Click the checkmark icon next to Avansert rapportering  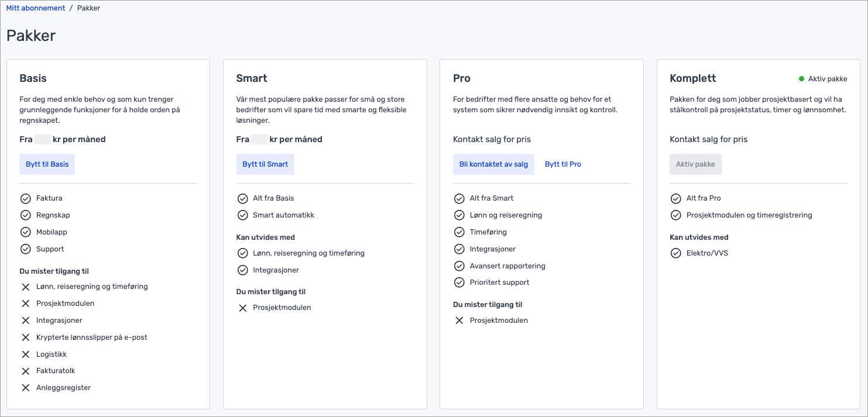click(459, 266)
